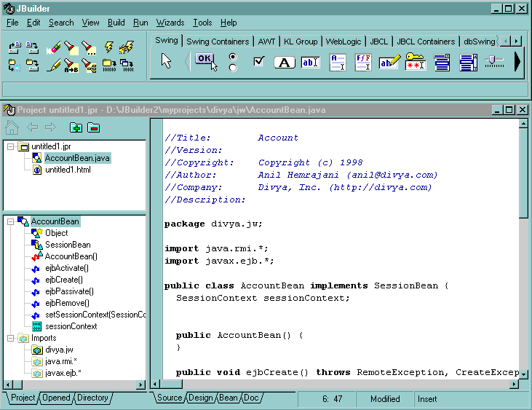
Task: Select AccountBean.java in project tree
Action: 77,158
